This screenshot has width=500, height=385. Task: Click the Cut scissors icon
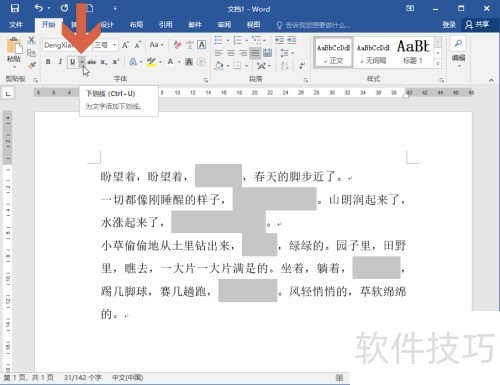(31, 40)
